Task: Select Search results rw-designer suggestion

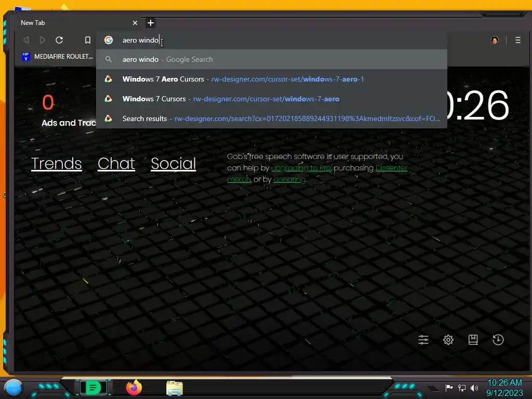Action: [271, 118]
